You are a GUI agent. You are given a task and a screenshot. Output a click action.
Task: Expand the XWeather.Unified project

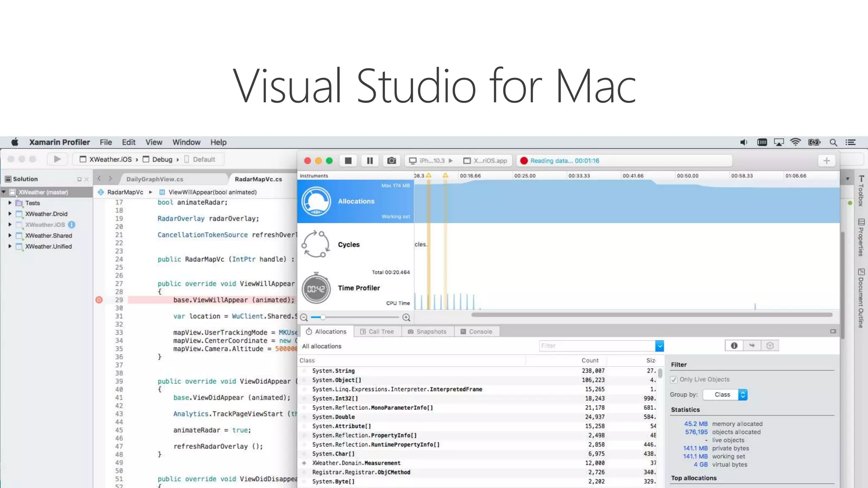pos(10,246)
